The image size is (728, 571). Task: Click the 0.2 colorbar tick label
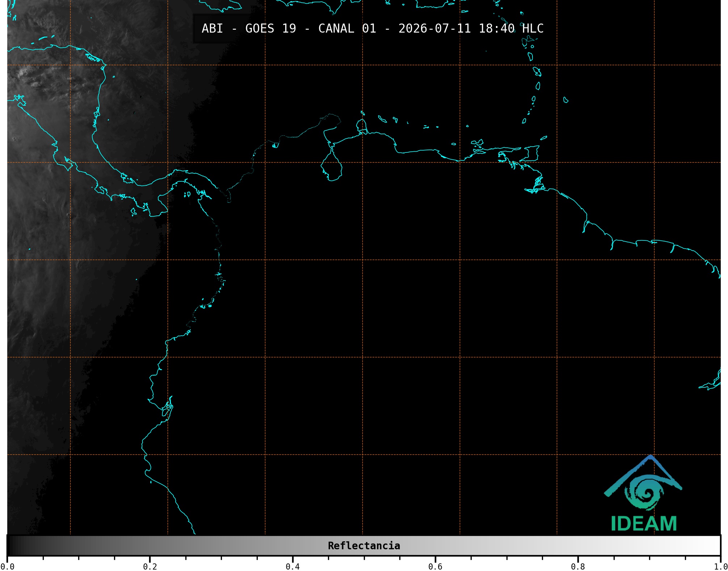150,567
